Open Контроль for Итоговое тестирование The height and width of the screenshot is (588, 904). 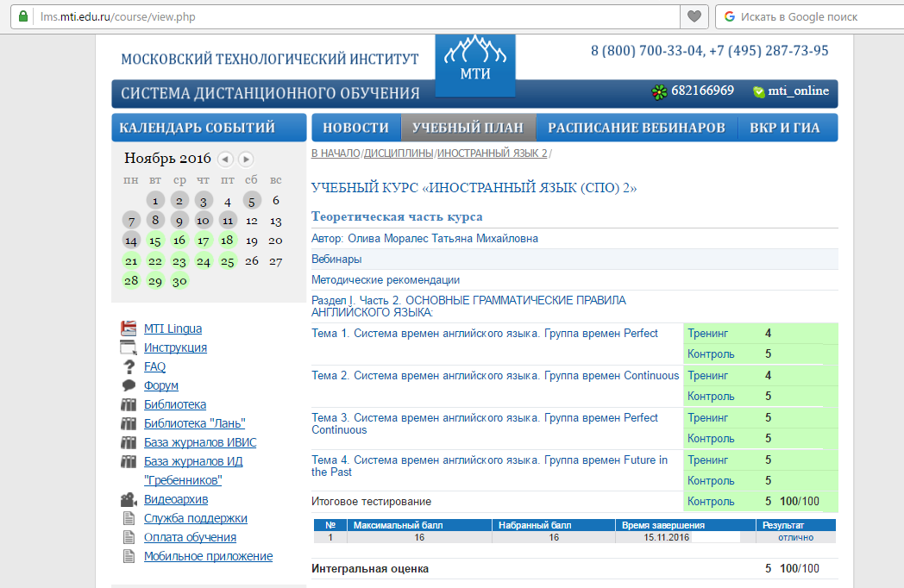pyautogui.click(x=710, y=502)
